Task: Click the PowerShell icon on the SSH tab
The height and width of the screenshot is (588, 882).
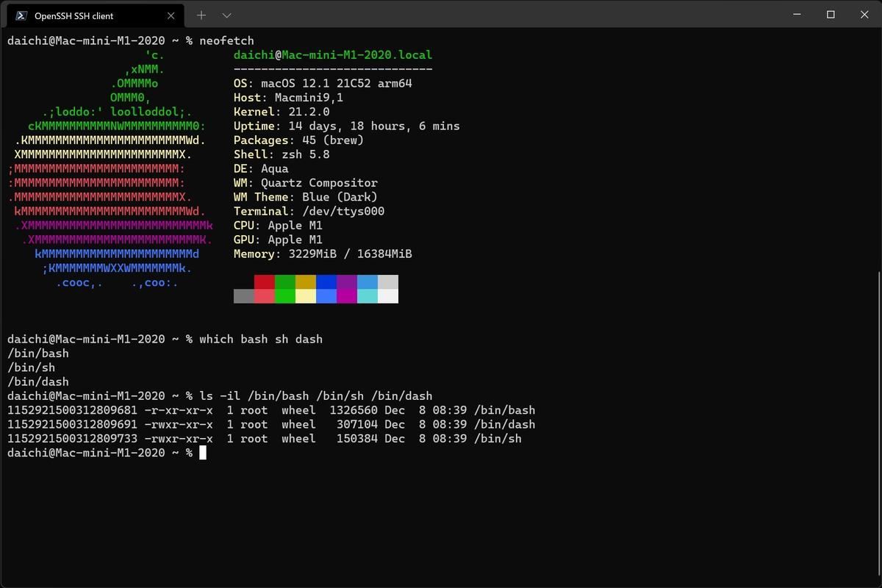Action: [21, 15]
